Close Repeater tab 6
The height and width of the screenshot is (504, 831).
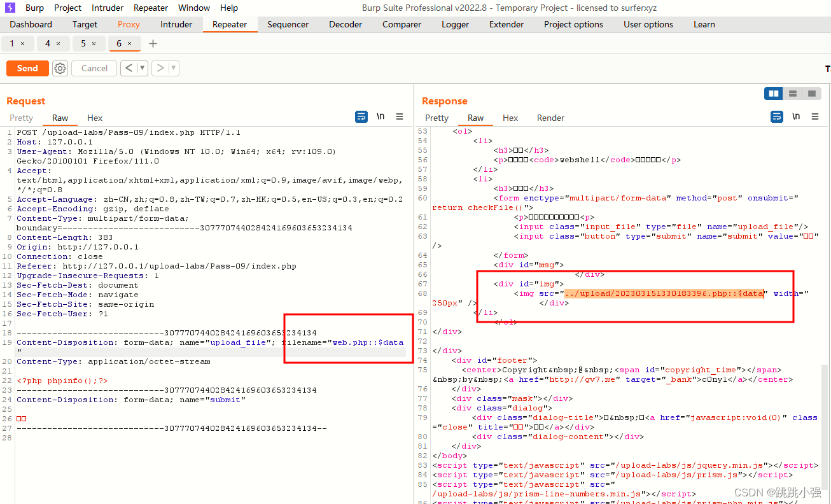coord(130,44)
